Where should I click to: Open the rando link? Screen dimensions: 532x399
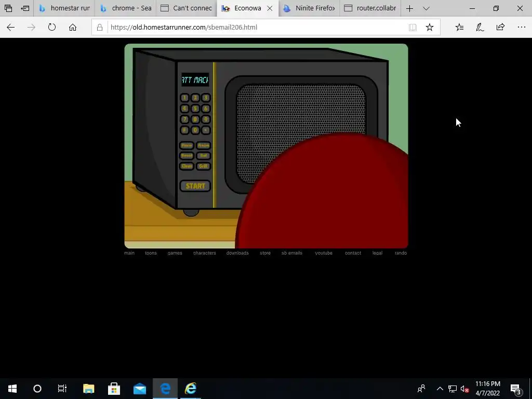tap(401, 253)
